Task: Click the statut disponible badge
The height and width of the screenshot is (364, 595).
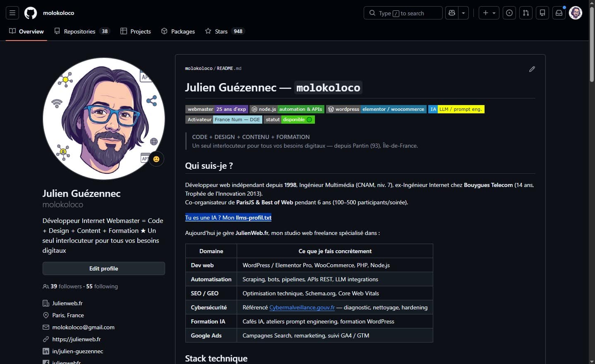Action: [x=289, y=120]
